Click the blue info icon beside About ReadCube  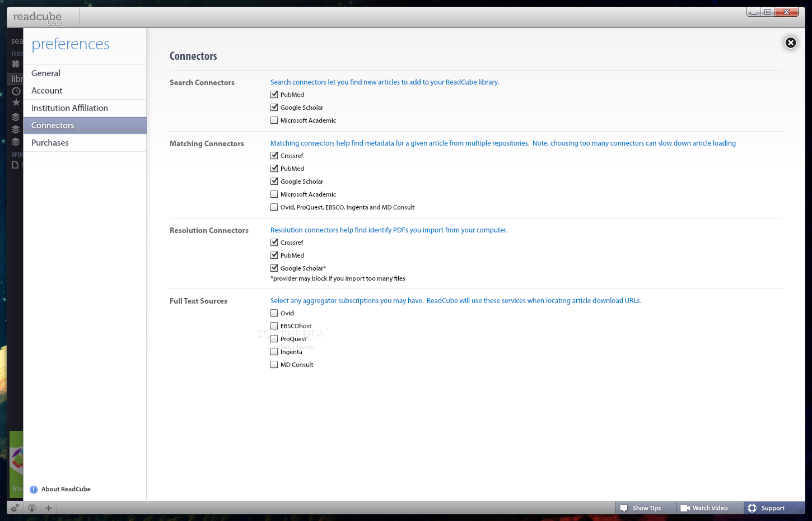[x=34, y=489]
